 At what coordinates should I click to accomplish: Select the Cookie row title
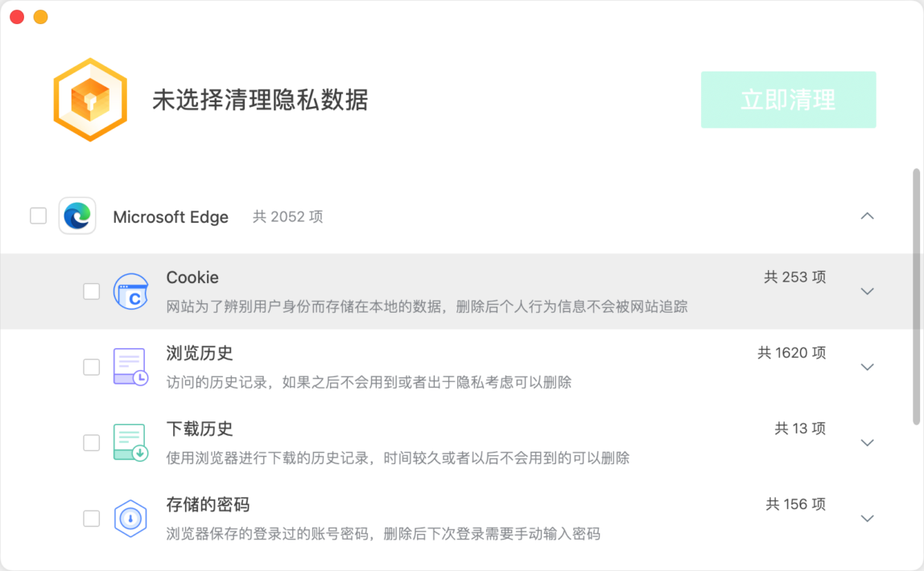192,277
